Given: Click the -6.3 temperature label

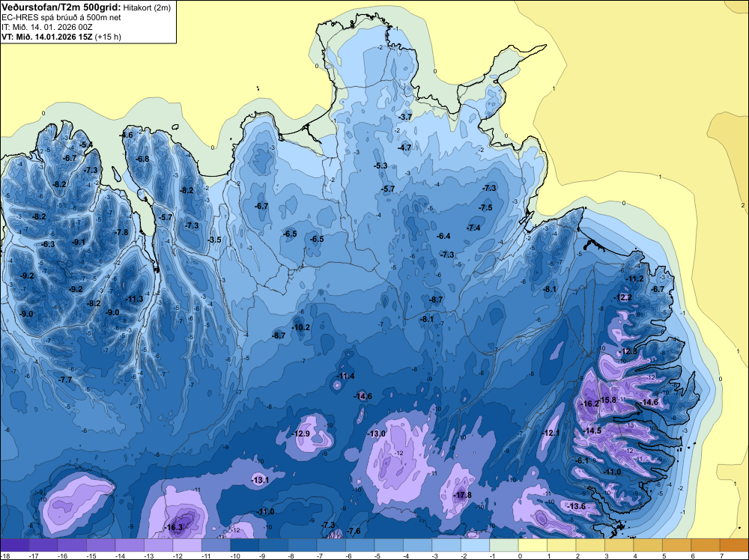Looking at the screenshot, I should click(x=48, y=244).
